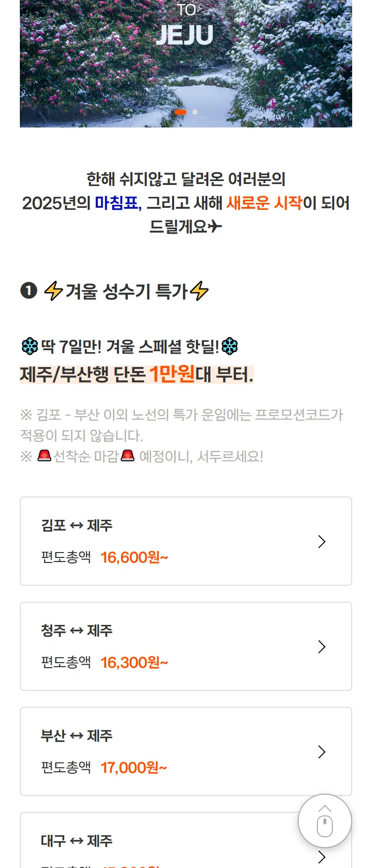This screenshot has height=868, width=372.
Task: Click the 17,000원~ fare price
Action: coord(133,768)
